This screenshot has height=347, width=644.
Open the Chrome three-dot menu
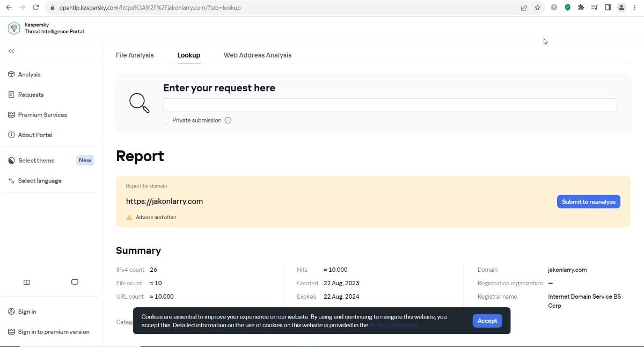pos(635,8)
